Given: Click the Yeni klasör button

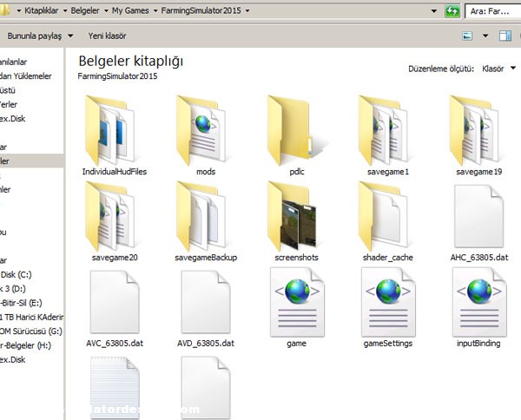Looking at the screenshot, I should point(107,36).
